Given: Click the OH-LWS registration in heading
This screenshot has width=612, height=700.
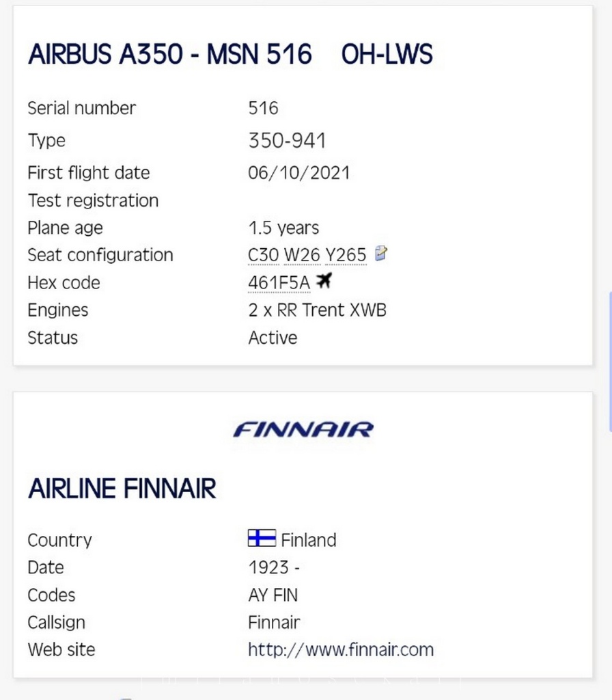Looking at the screenshot, I should [387, 54].
